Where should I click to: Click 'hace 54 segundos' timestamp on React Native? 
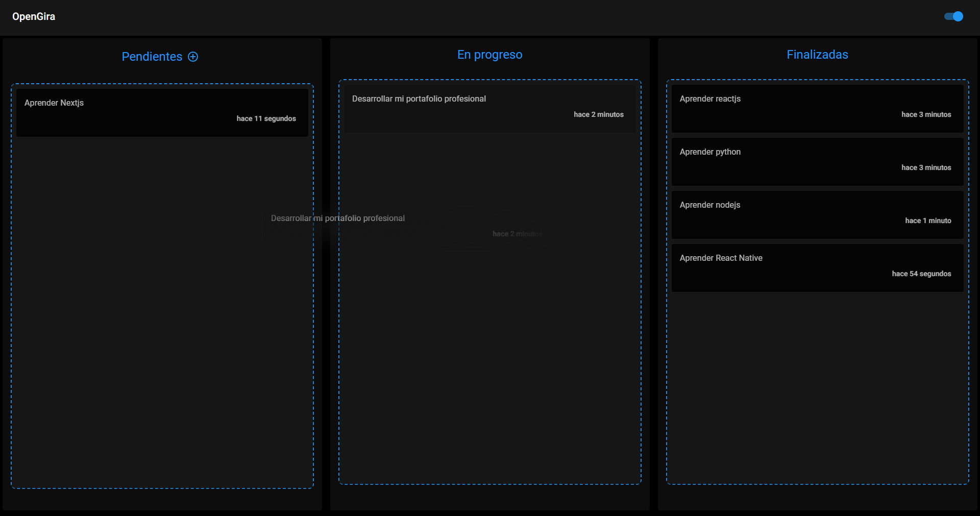pyautogui.click(x=921, y=274)
